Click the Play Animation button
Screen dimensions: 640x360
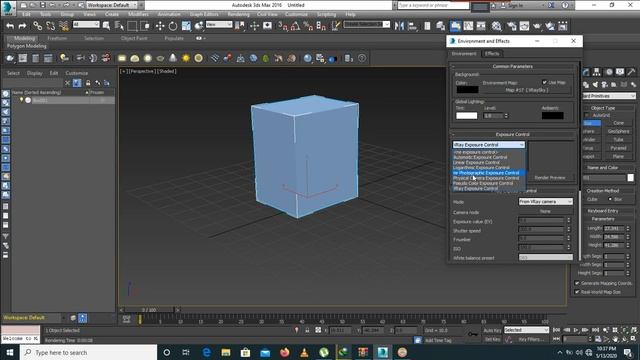pyautogui.click(x=576, y=330)
